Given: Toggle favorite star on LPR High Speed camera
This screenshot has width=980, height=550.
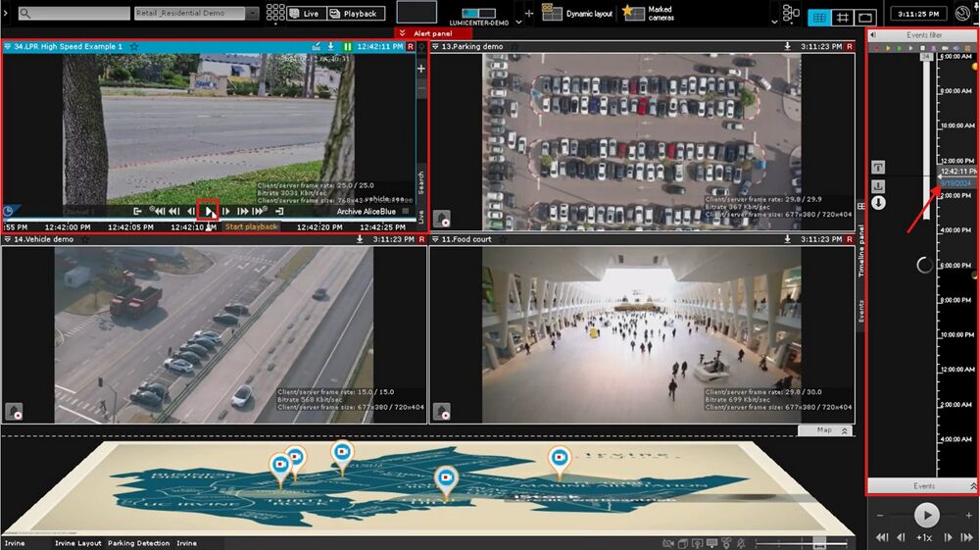Looking at the screenshot, I should (x=134, y=46).
